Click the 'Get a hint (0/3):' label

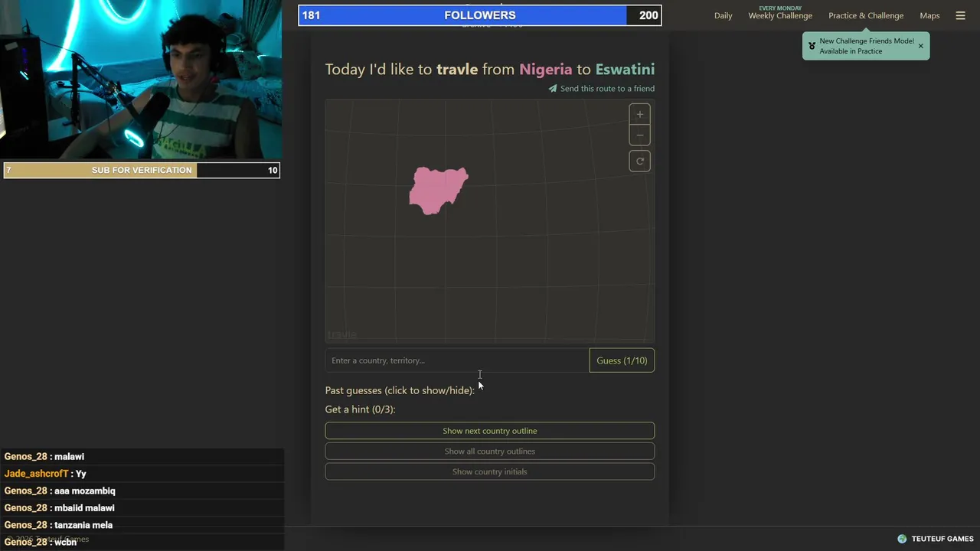360,409
